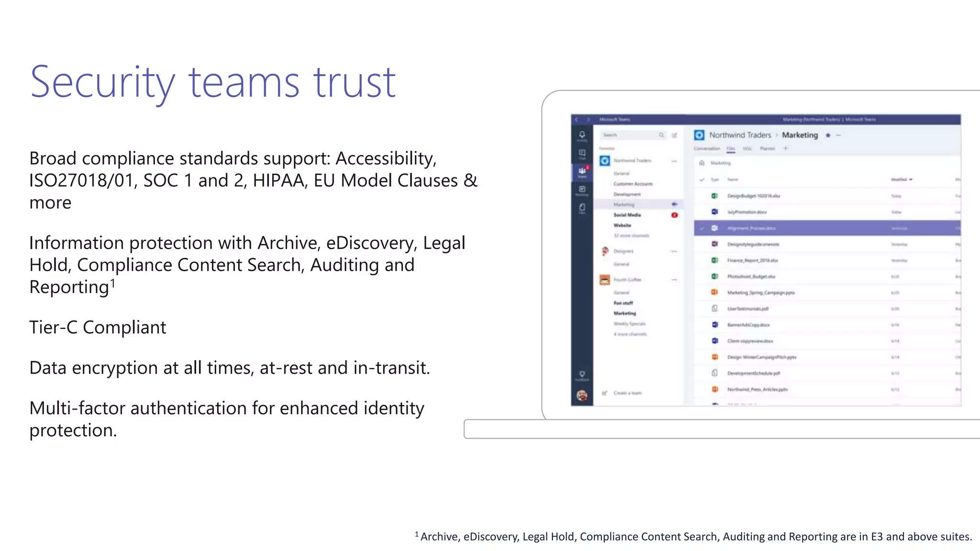
Task: Click the OneNote icon for Designstyleguide
Action: [x=714, y=244]
